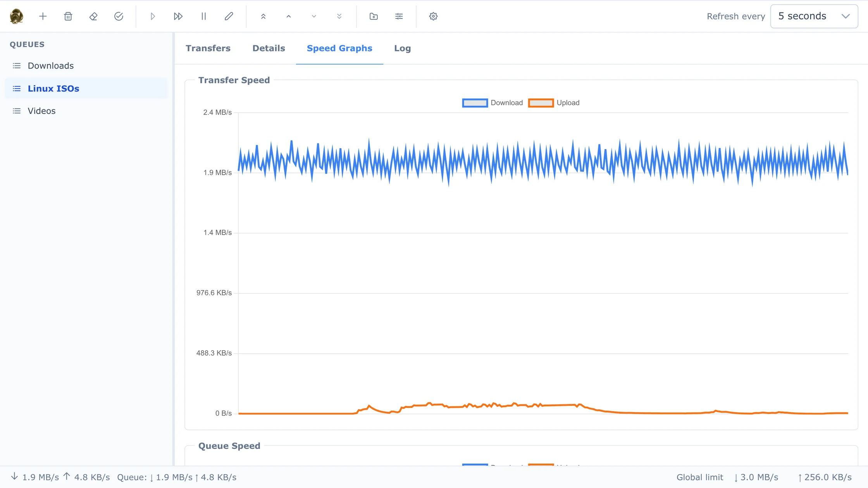Screen dimensions: 868x488
Task: Click global upload limit 256.0 KB/s
Action: (x=825, y=477)
